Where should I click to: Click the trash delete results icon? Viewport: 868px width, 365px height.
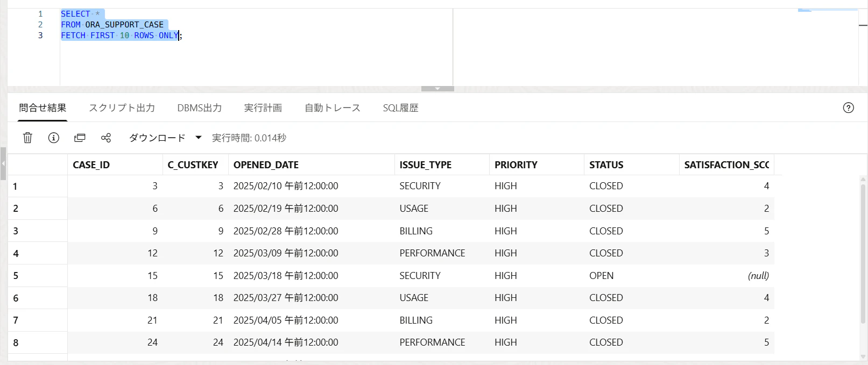pos(27,138)
